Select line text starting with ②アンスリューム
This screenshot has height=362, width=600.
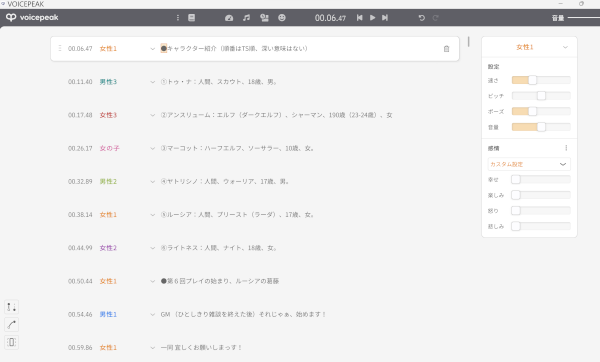[x=276, y=115]
